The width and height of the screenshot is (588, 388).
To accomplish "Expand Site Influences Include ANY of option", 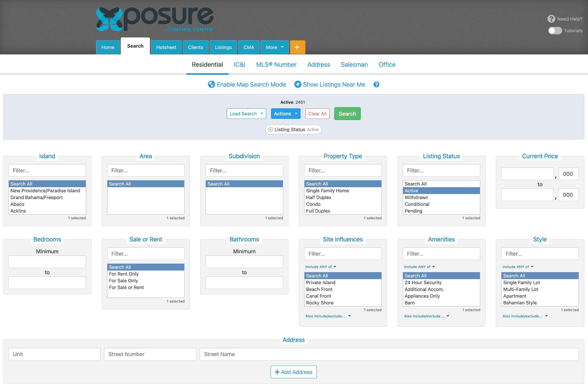I will point(321,267).
